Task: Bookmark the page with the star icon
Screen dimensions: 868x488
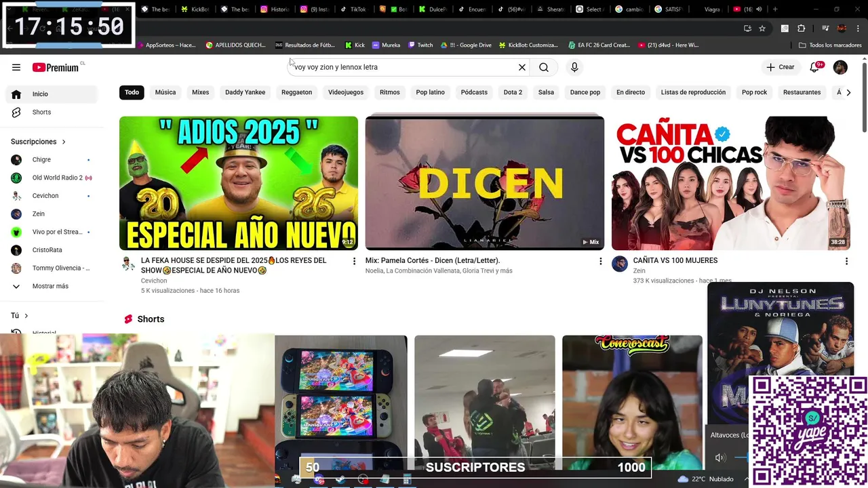Action: click(x=762, y=28)
